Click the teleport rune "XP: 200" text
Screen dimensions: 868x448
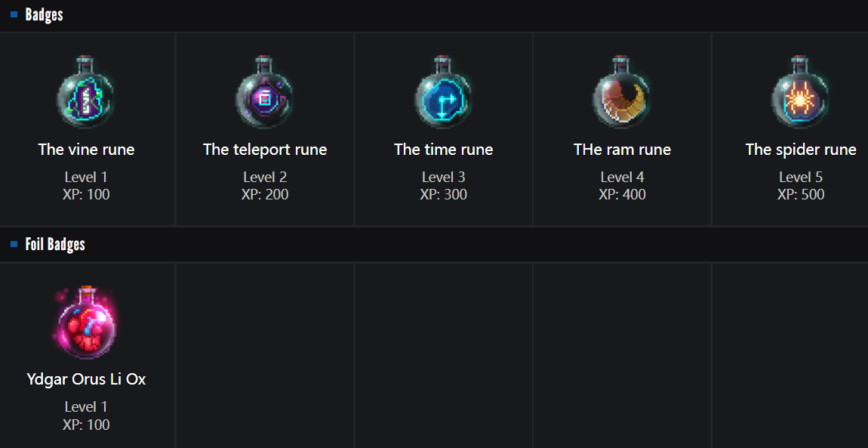point(265,195)
